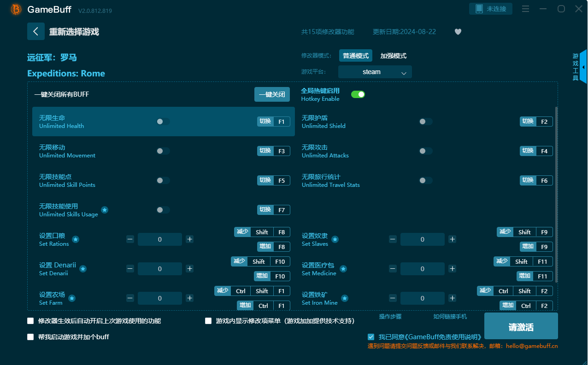This screenshot has width=588, height=365.
Task: Select enhanced mode tab 加强模式
Action: 393,56
